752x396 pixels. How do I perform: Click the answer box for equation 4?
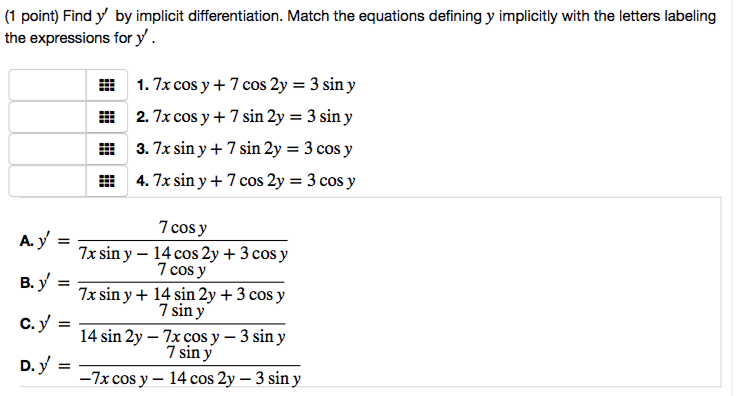pos(47,181)
